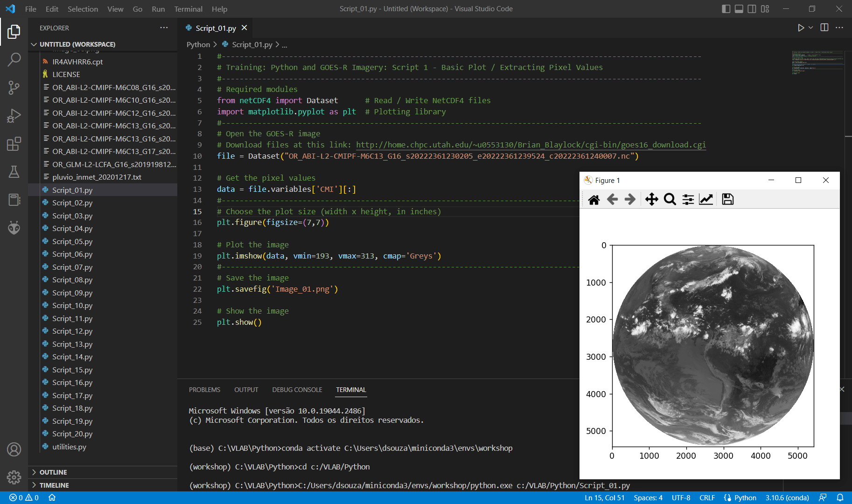Screen dimensions: 852x504
Task: Open Edit axis parameters in Figure toolbar
Action: pos(706,200)
